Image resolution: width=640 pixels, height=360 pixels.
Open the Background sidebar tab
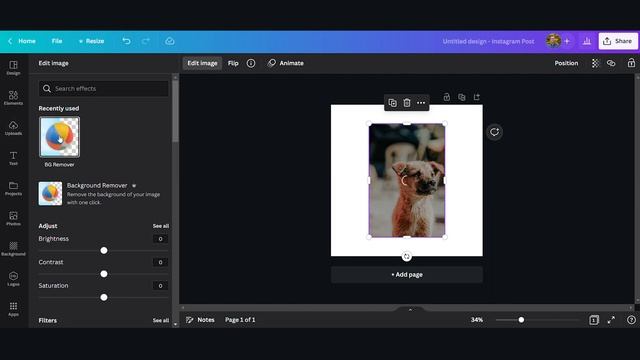13,249
